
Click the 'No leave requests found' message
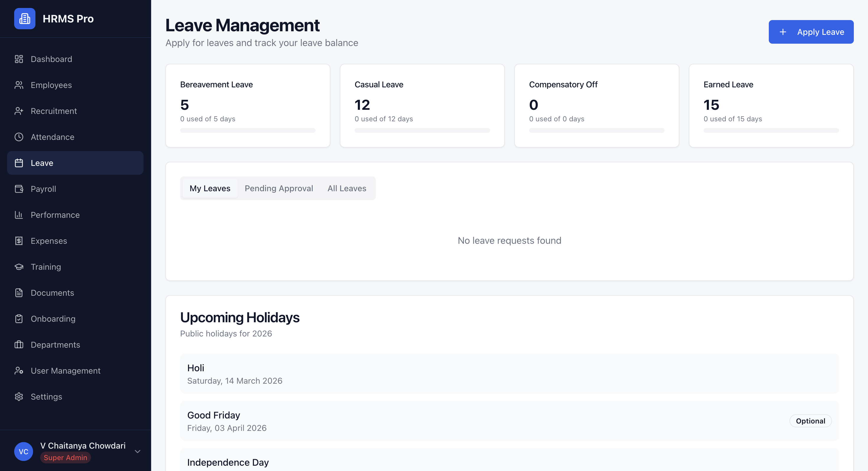pyautogui.click(x=510, y=240)
